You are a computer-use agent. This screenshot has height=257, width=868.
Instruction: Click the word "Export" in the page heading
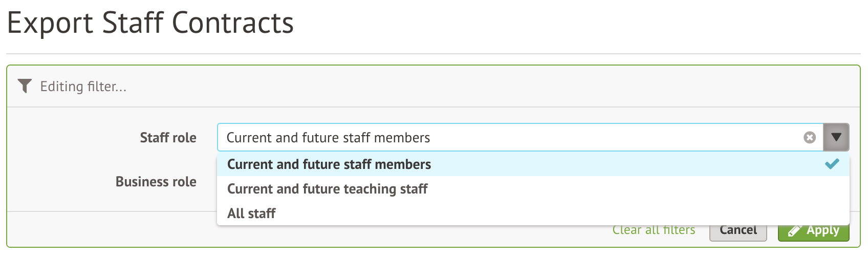pyautogui.click(x=50, y=23)
